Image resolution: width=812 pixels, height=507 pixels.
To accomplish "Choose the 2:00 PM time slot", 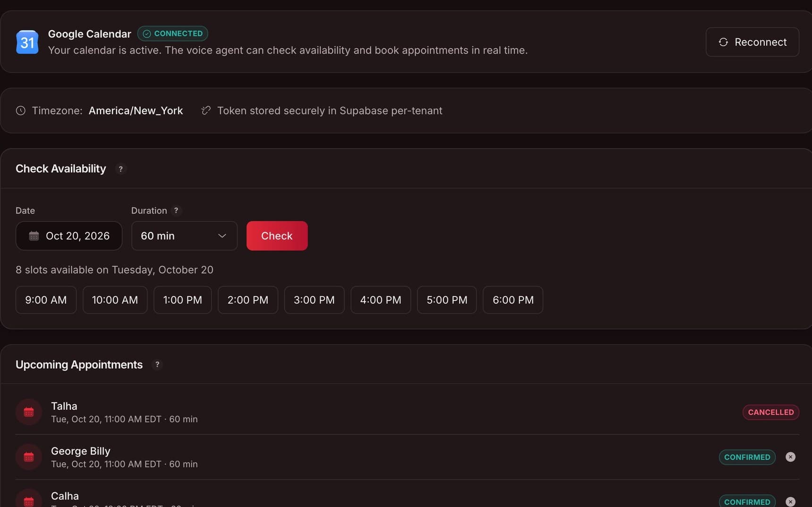I will [248, 300].
